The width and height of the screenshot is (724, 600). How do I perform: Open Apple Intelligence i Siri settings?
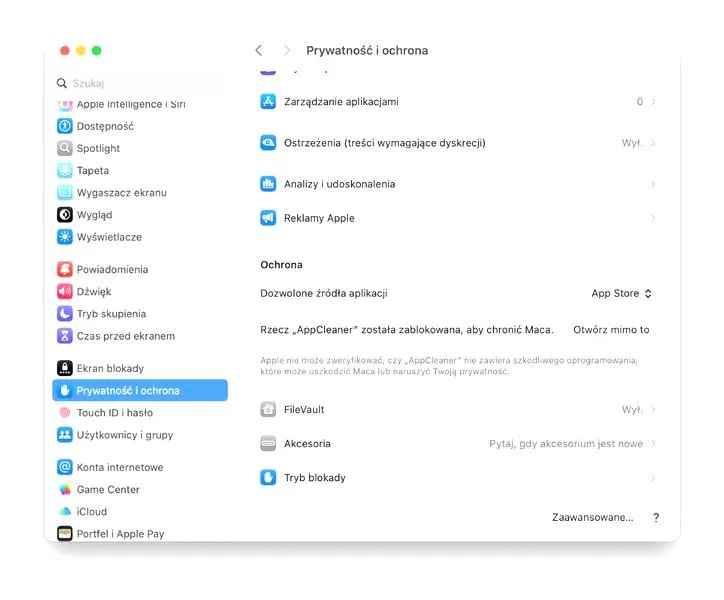[131, 104]
